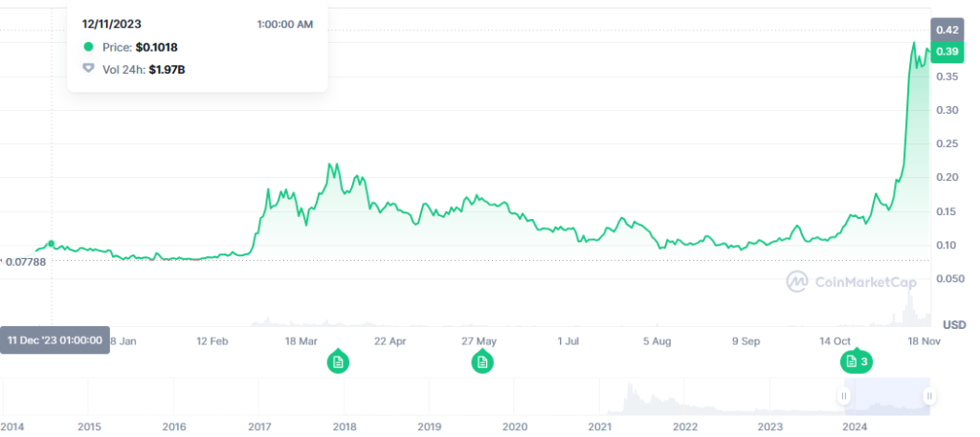Click the price peak near 18 Nov

pyautogui.click(x=914, y=43)
